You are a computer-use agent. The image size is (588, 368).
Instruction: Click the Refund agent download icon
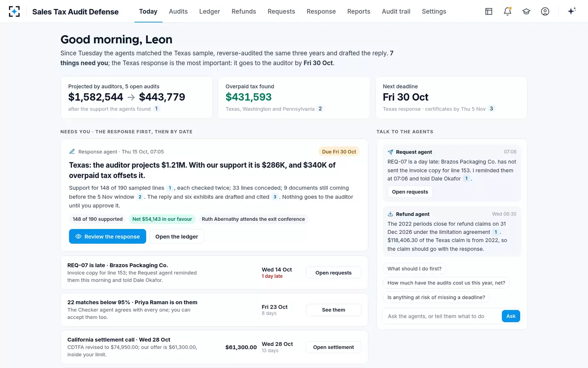click(390, 214)
